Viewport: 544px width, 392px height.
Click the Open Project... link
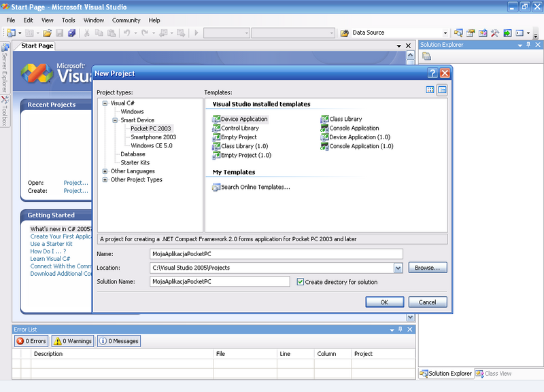pyautogui.click(x=75, y=183)
